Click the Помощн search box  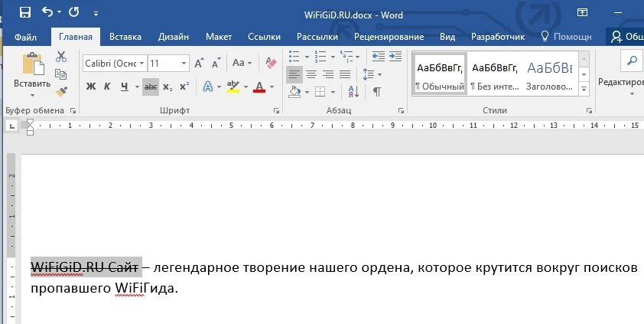[567, 37]
